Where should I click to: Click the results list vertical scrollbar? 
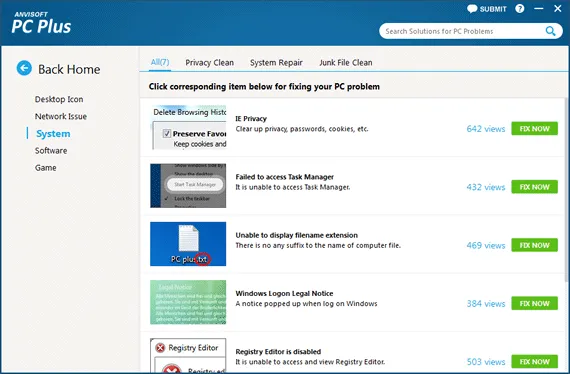pyautogui.click(x=566, y=189)
